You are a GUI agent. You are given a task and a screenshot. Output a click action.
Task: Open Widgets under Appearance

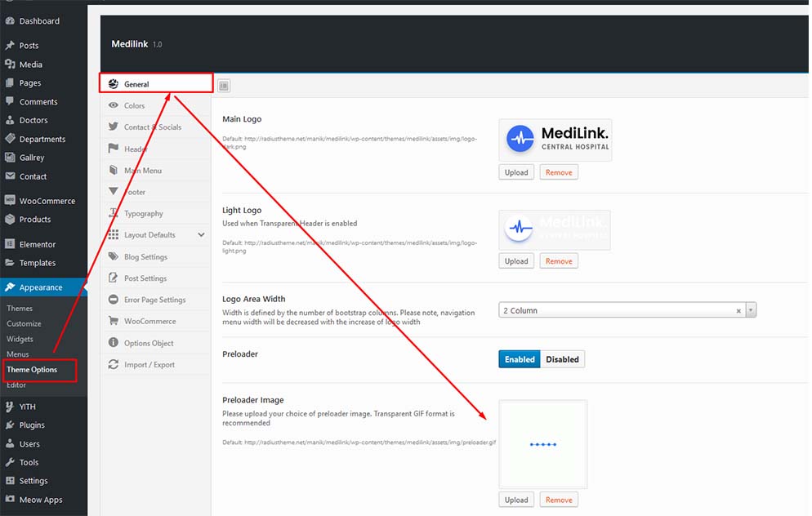(x=20, y=339)
